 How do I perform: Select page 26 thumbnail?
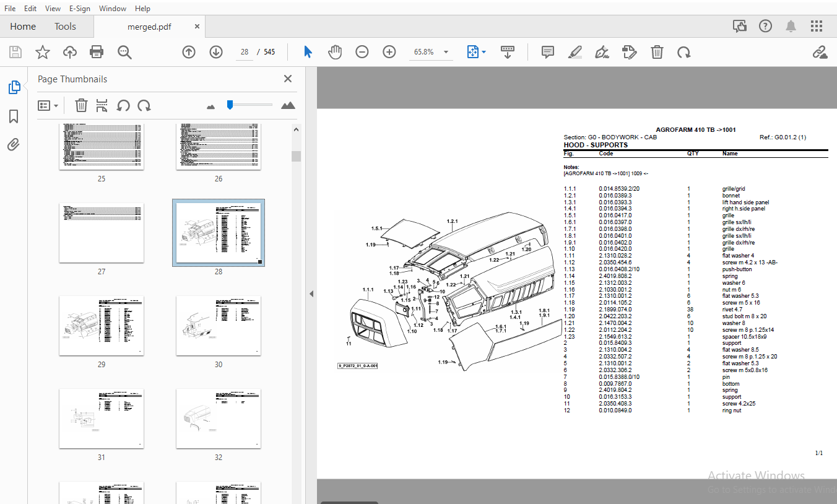tap(219, 147)
